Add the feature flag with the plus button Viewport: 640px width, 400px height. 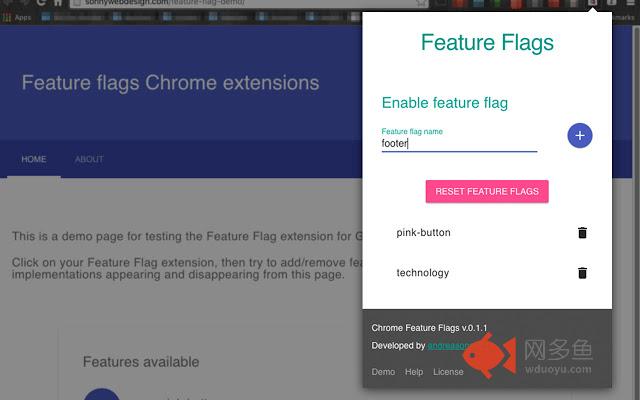coord(580,136)
